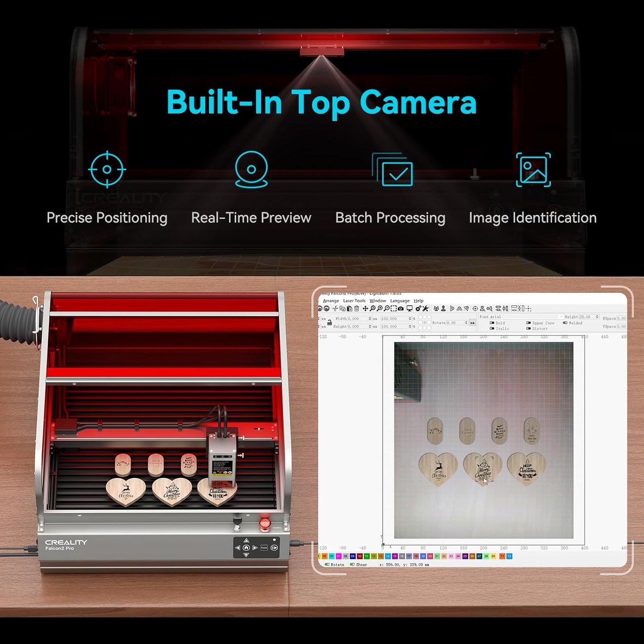Select the Zoom In magnifier tool
644x644 pixels.
(x=380, y=308)
